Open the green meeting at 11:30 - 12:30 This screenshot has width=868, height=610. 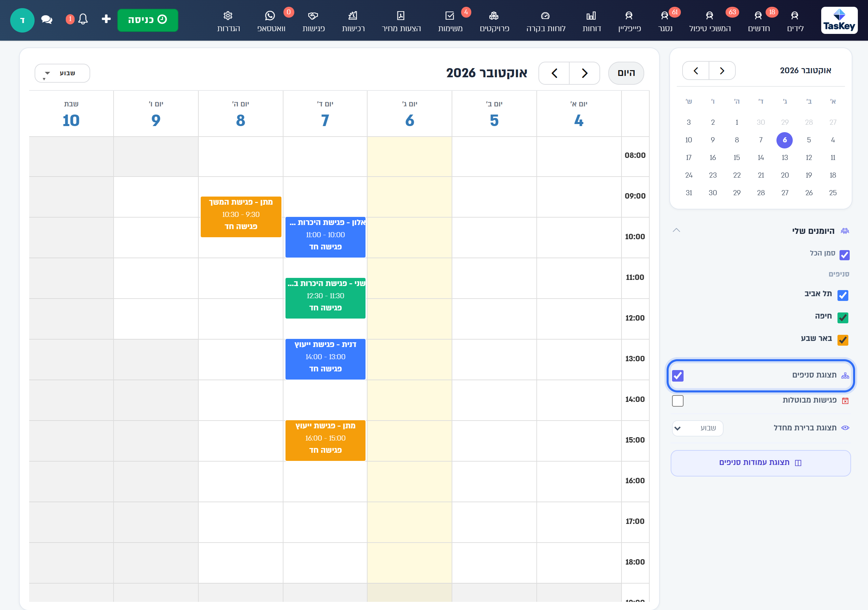point(325,298)
